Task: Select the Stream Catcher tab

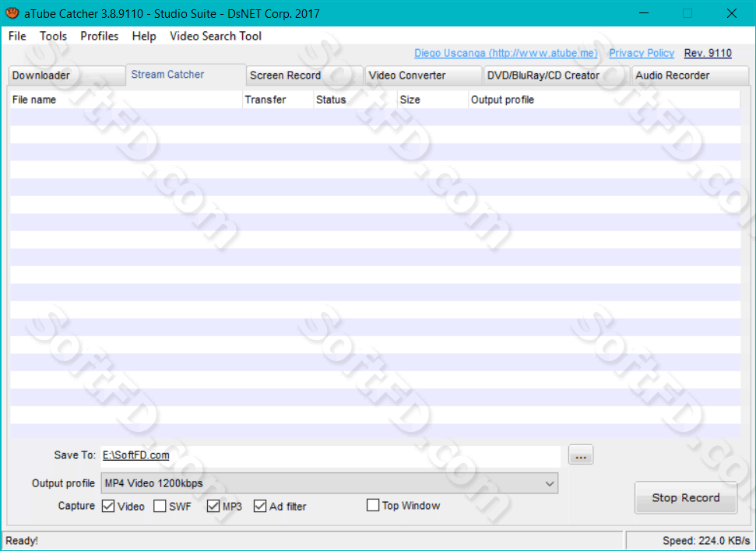Action: point(186,75)
